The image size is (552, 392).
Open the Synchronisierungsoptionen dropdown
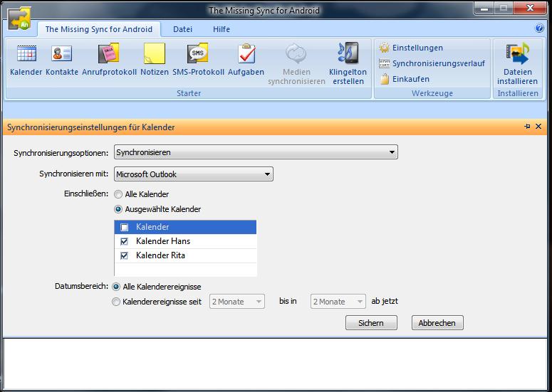point(256,152)
